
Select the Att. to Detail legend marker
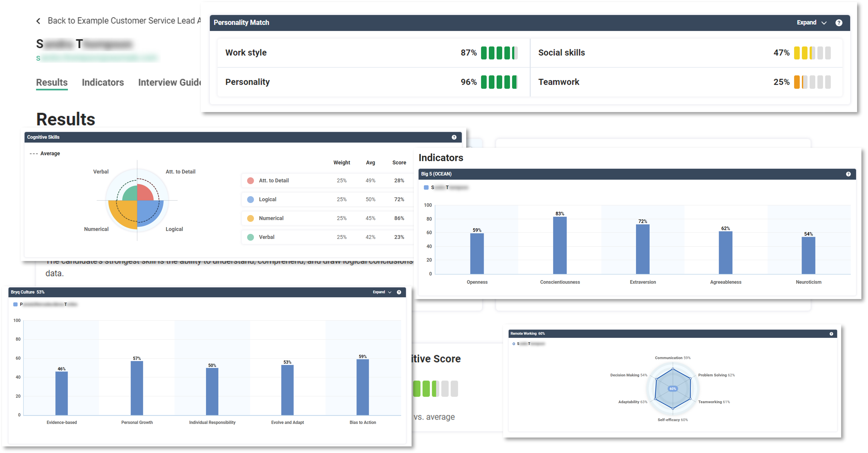pyautogui.click(x=250, y=180)
